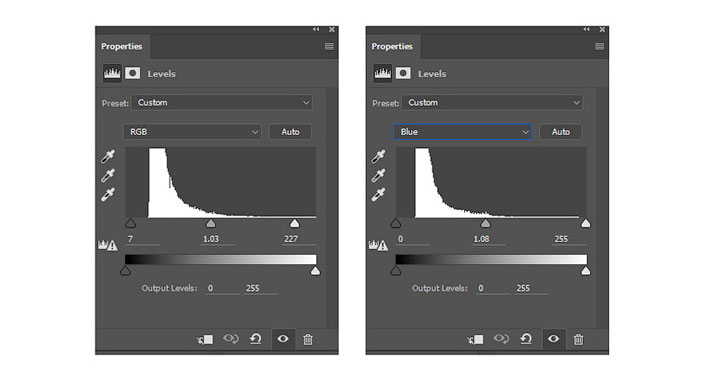View previous state in Blue panel
725x380 pixels.
501,339
